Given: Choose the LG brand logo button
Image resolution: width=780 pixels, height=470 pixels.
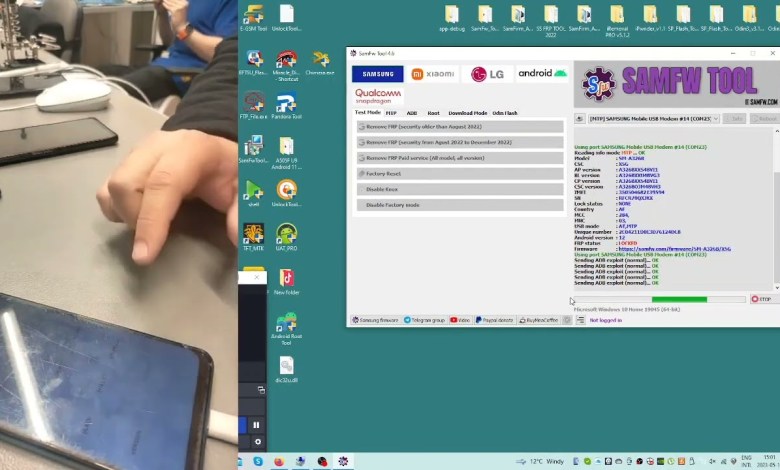Looking at the screenshot, I should tap(487, 73).
